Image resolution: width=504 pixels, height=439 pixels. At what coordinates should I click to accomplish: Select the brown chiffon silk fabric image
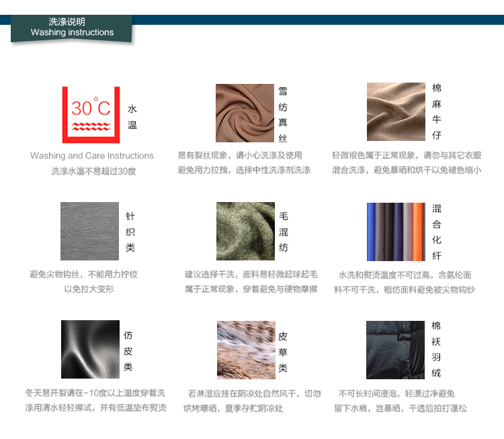(245, 113)
